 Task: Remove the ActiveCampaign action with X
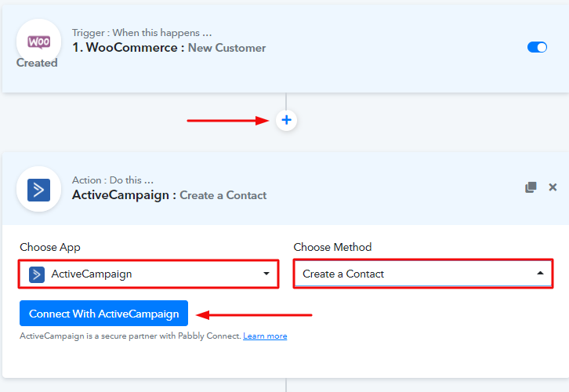[553, 187]
